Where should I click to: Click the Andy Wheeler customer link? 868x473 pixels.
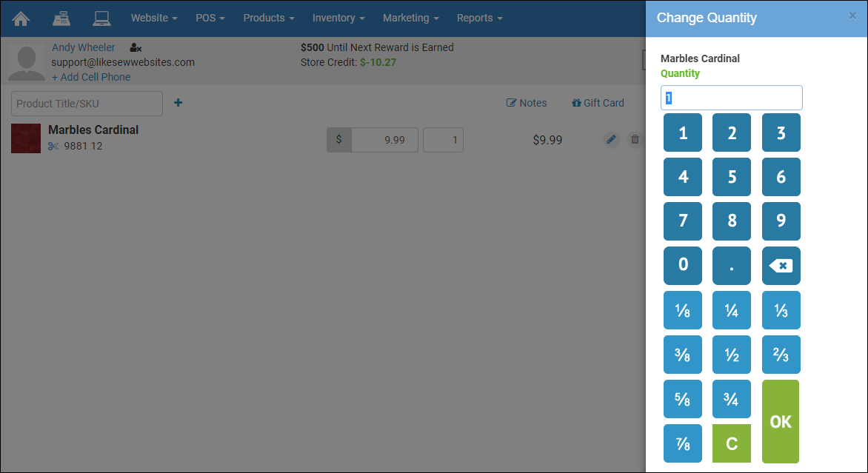(83, 47)
